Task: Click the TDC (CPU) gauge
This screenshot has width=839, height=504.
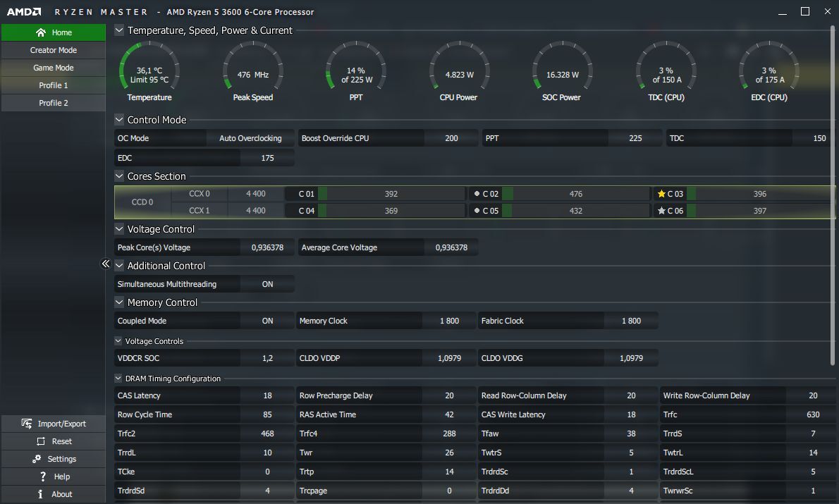Action: 666,66
